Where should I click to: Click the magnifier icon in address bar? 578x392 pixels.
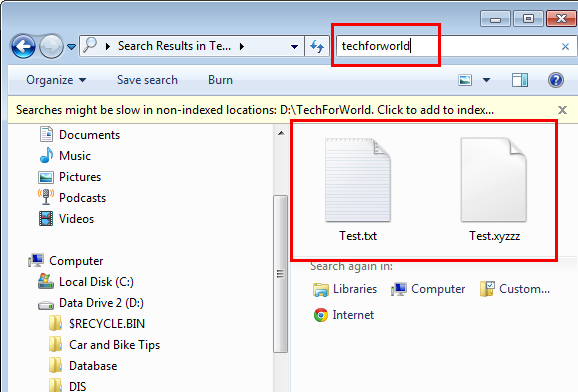90,45
